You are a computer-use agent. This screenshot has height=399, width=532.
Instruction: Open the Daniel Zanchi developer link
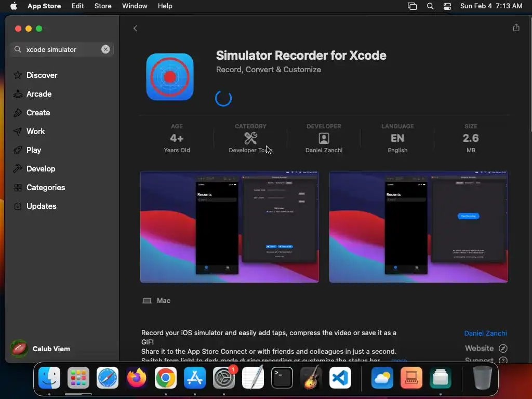(485, 333)
